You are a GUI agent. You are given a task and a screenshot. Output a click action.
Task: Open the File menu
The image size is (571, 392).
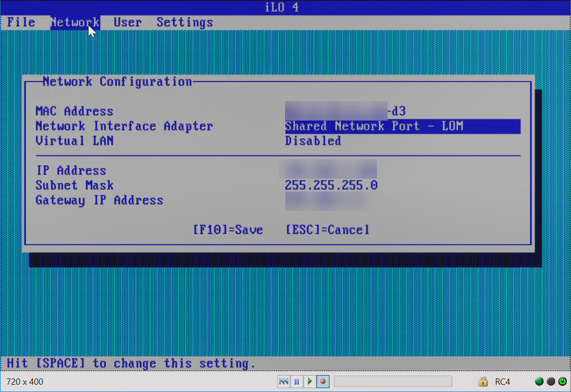point(21,23)
